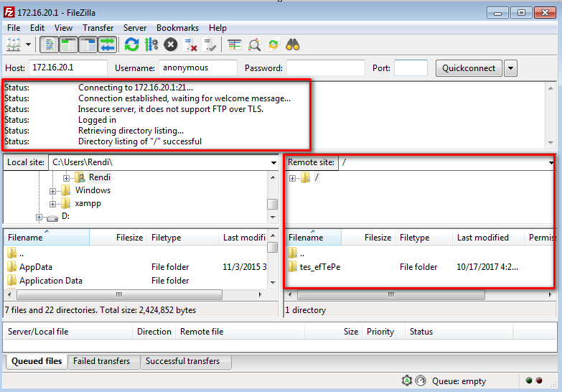The height and width of the screenshot is (392, 562).
Task: Open the Quickconnect history dropdown
Action: tap(510, 68)
